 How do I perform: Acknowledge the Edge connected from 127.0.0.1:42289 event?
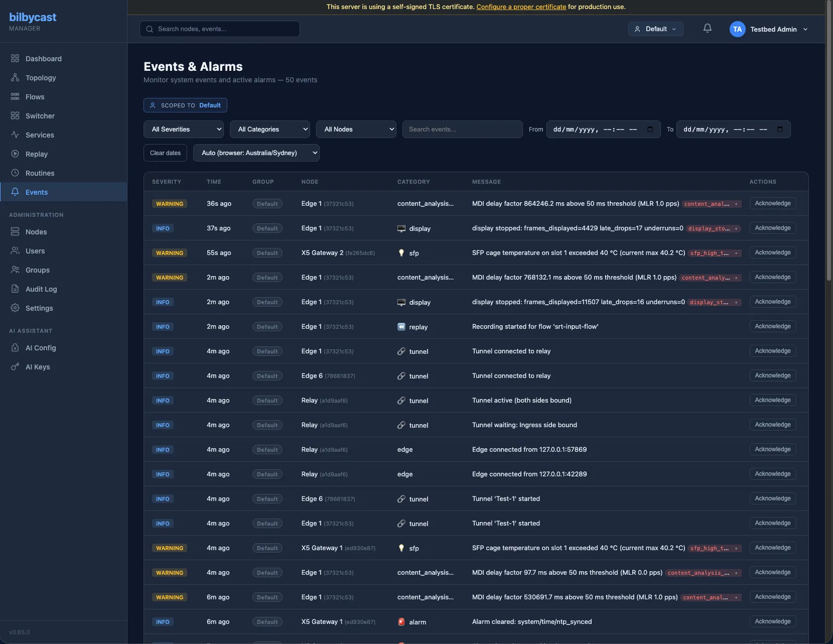pyautogui.click(x=773, y=474)
